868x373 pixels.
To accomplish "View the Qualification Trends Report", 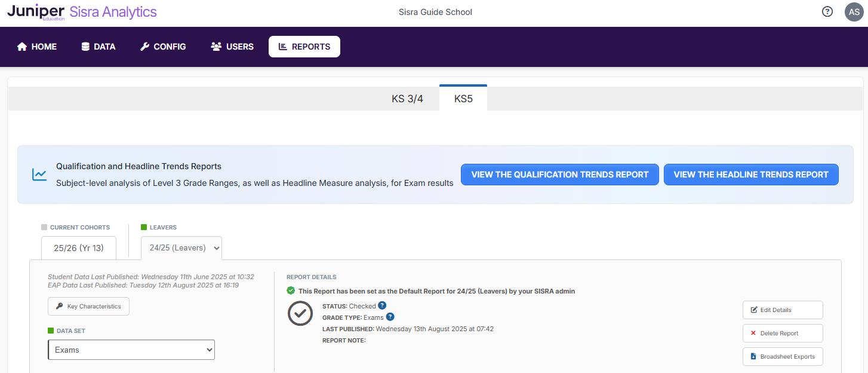I will (x=559, y=175).
